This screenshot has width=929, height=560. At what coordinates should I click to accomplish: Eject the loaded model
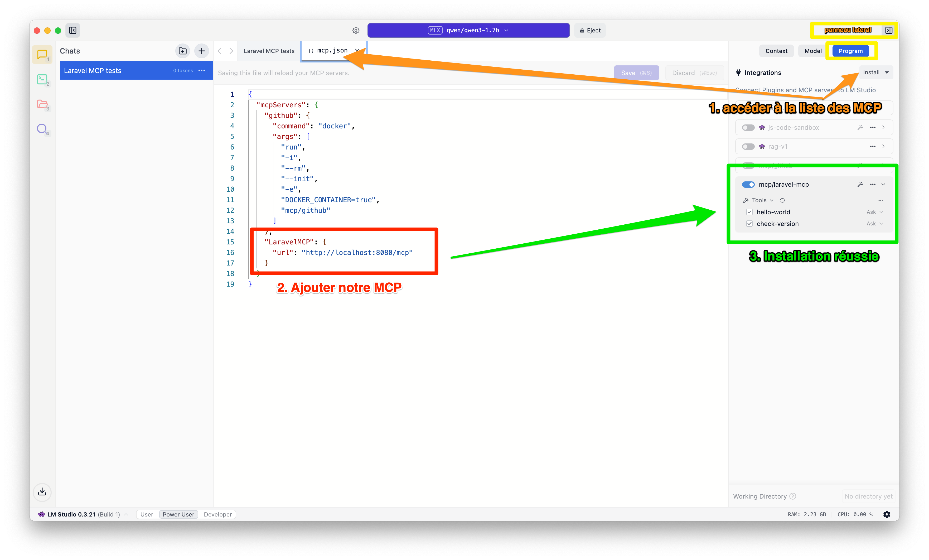point(590,30)
